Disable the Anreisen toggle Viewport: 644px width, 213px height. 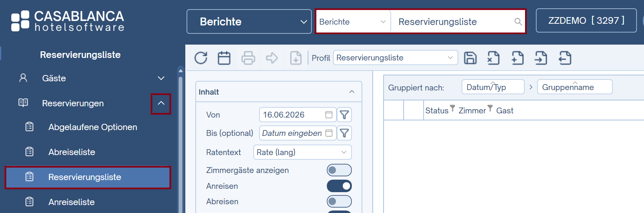(x=339, y=186)
